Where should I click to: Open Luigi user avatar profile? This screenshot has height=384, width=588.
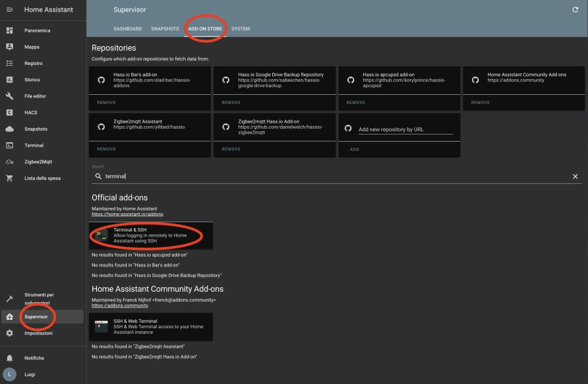coord(9,374)
